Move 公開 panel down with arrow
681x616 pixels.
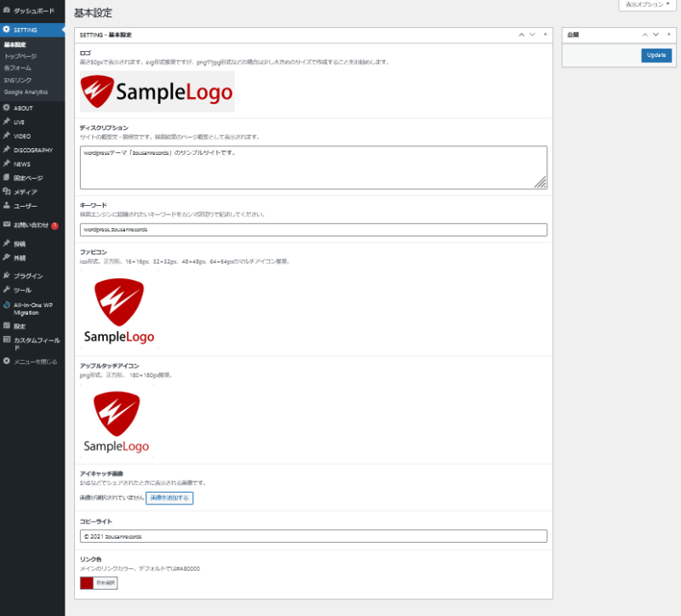(655, 35)
